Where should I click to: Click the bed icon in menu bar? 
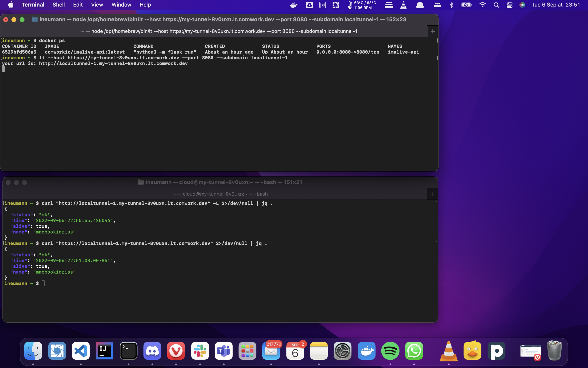tap(437, 5)
